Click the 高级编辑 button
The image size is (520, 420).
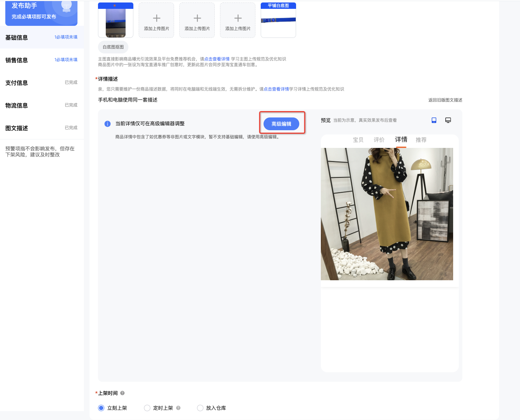(282, 124)
